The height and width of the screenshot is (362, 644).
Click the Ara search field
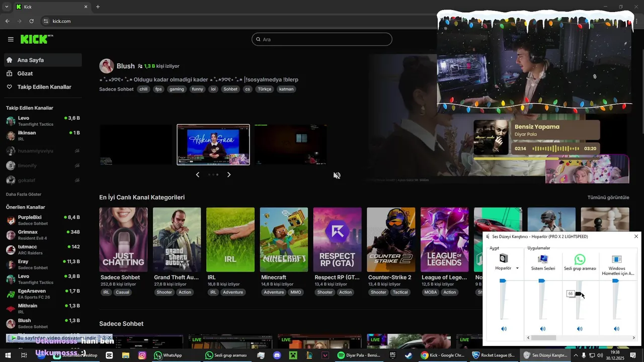[x=322, y=39]
